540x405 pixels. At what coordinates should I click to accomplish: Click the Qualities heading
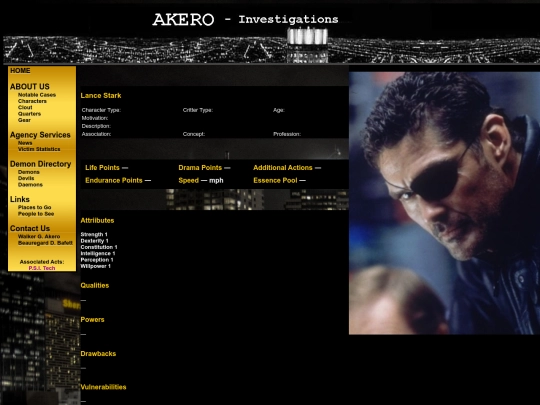(95, 285)
